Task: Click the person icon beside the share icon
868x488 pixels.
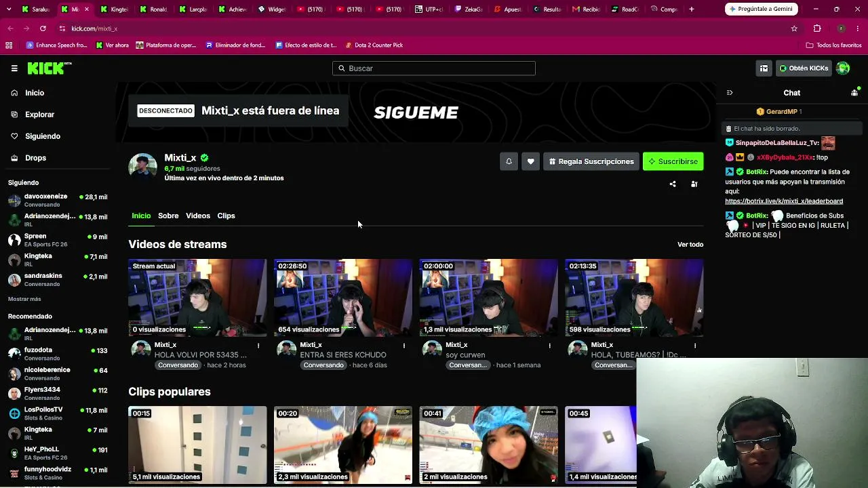Action: coord(694,184)
